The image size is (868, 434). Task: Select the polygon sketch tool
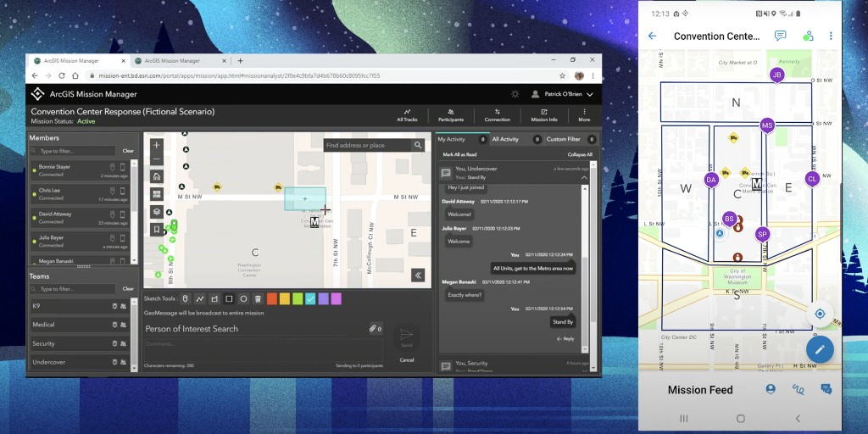(x=214, y=299)
